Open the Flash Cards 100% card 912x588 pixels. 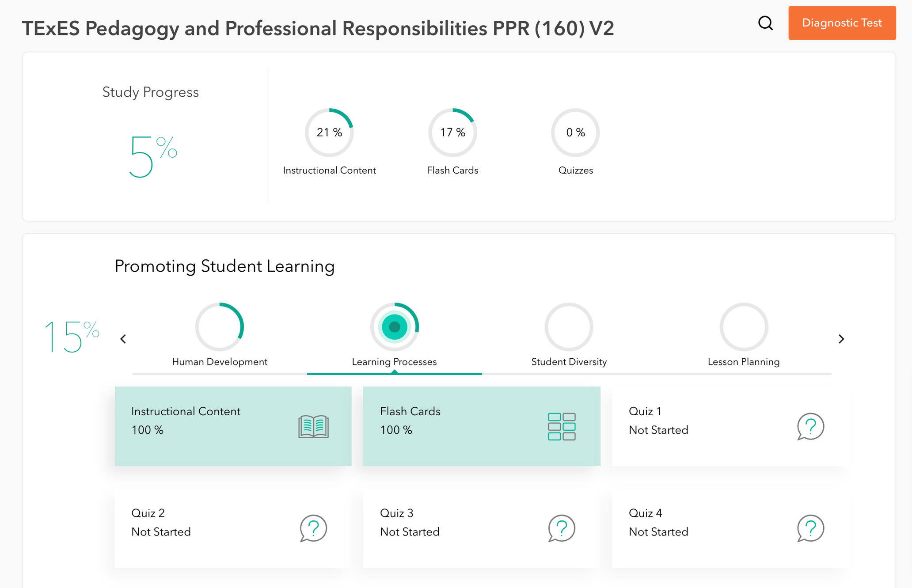click(481, 426)
